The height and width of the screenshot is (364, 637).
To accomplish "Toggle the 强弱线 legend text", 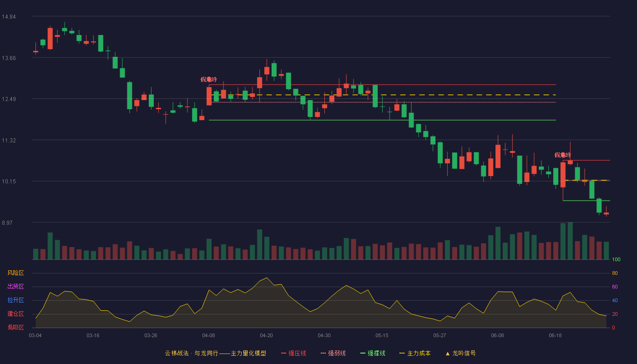I will point(337,354).
